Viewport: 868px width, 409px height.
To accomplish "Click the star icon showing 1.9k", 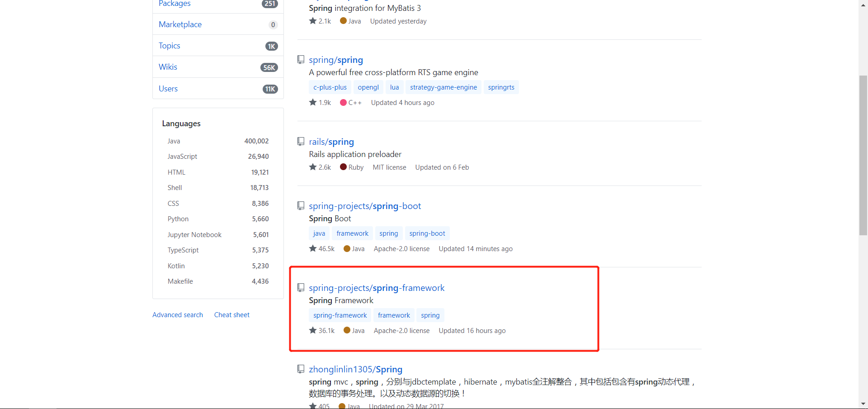I will tap(313, 102).
